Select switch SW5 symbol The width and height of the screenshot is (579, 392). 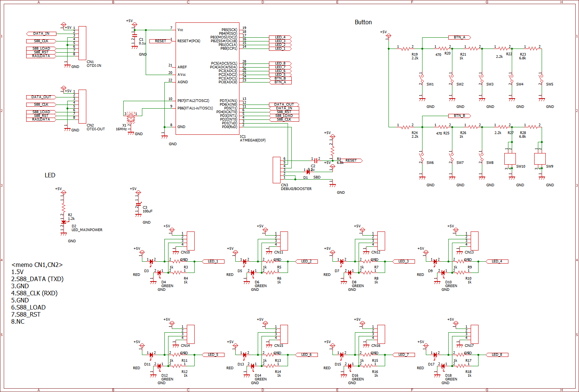click(542, 78)
